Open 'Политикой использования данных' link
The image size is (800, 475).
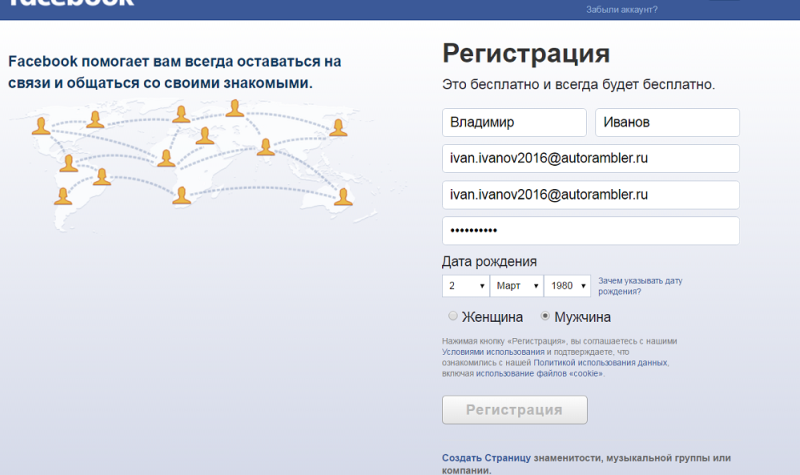[x=600, y=363]
